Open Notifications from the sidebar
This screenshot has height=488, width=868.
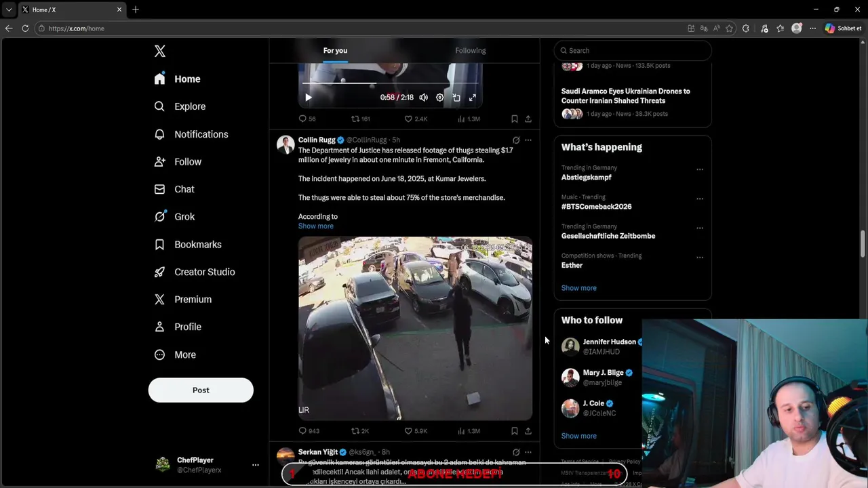click(x=191, y=134)
